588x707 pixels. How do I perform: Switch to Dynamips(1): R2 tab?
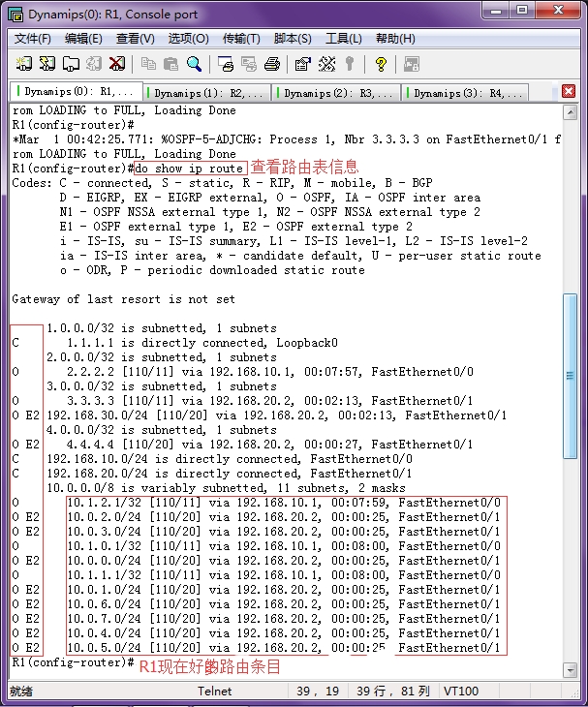[207, 93]
